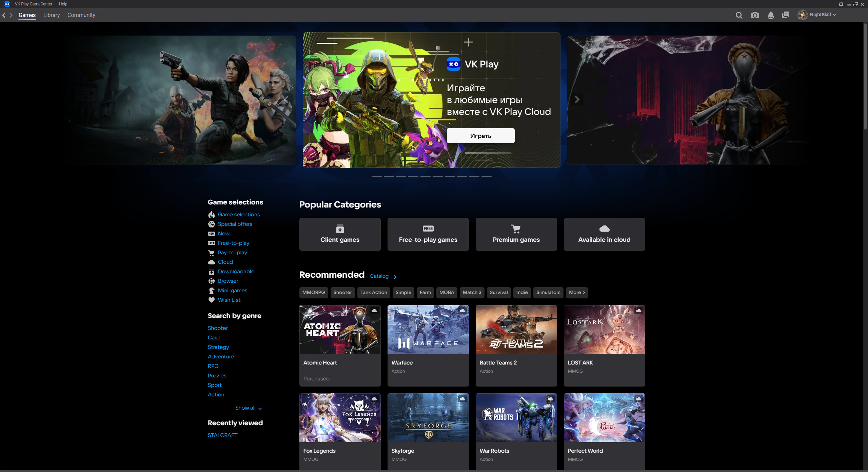This screenshot has width=868, height=472.
Task: Click the Catalog arrow icon
Action: click(394, 277)
